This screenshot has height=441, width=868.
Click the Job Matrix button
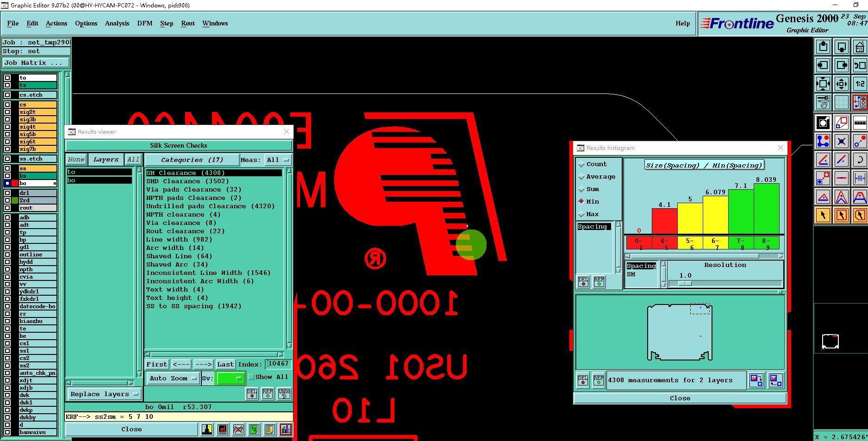coord(37,63)
